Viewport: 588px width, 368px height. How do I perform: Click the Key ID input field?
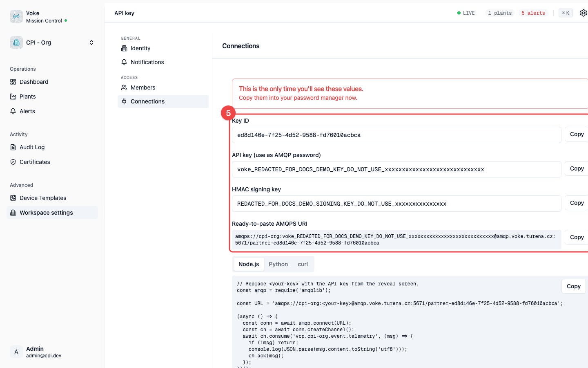point(396,135)
